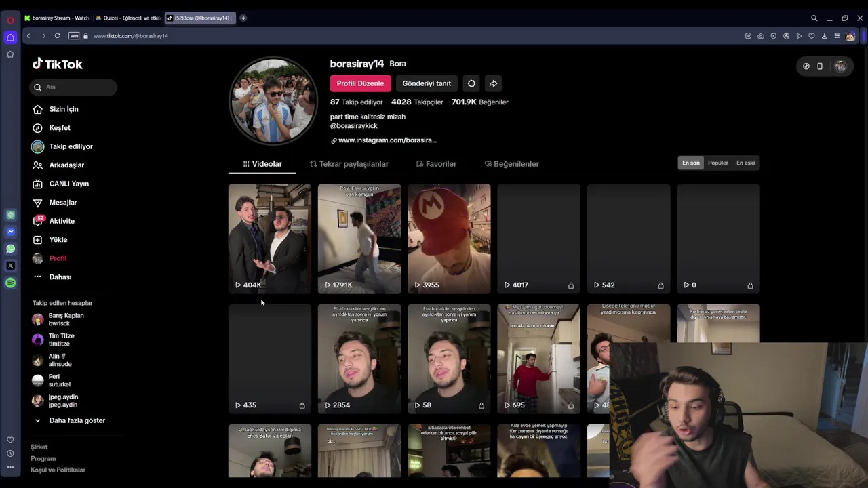Open video with 404K views
The image size is (868, 488).
tap(270, 239)
